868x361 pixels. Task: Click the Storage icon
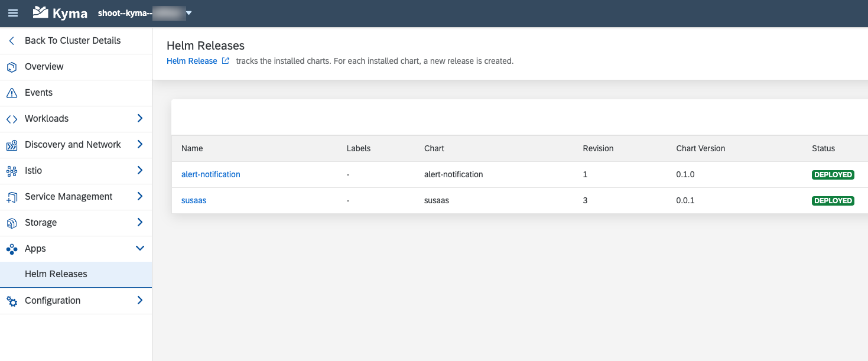tap(12, 223)
